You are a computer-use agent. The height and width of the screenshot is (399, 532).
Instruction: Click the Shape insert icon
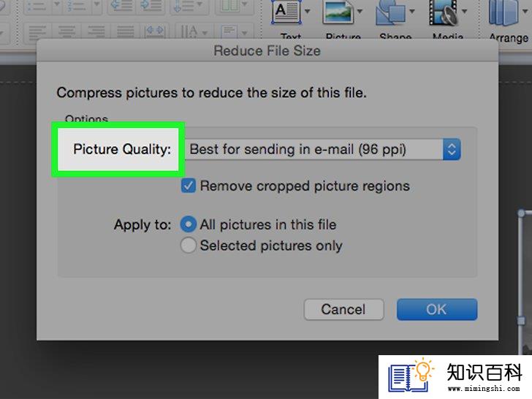pyautogui.click(x=390, y=13)
